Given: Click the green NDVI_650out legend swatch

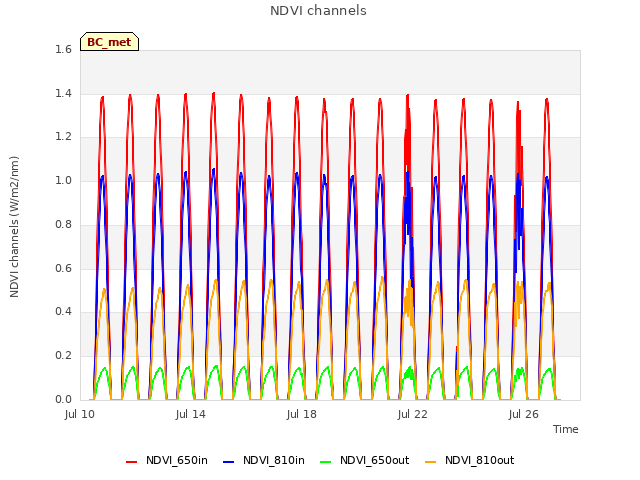Looking at the screenshot, I should [326, 462].
